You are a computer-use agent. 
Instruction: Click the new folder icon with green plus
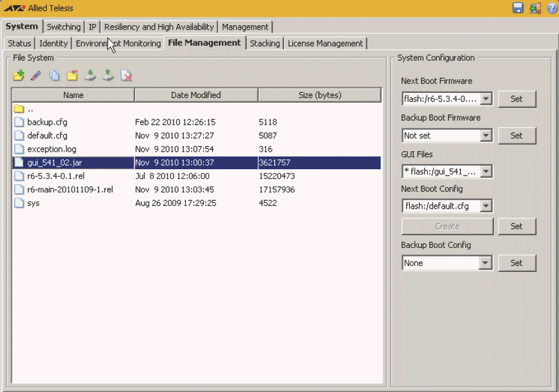pyautogui.click(x=19, y=76)
